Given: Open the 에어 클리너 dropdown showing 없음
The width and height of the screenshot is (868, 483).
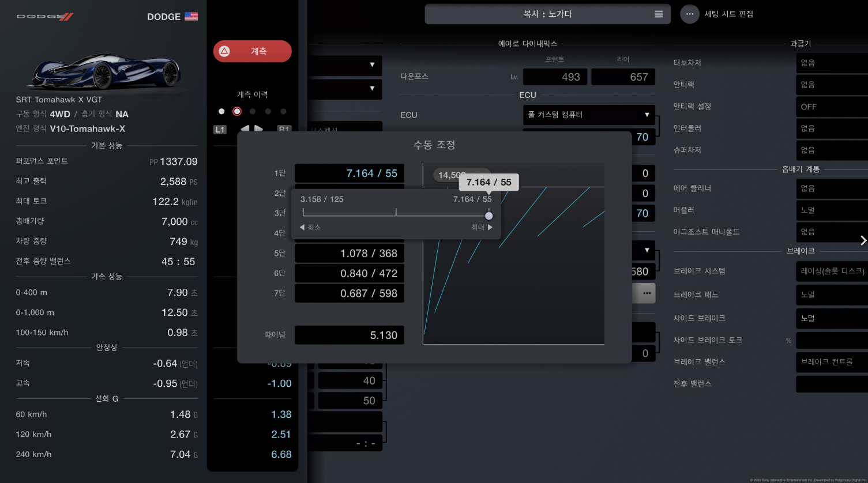Looking at the screenshot, I should click(832, 188).
